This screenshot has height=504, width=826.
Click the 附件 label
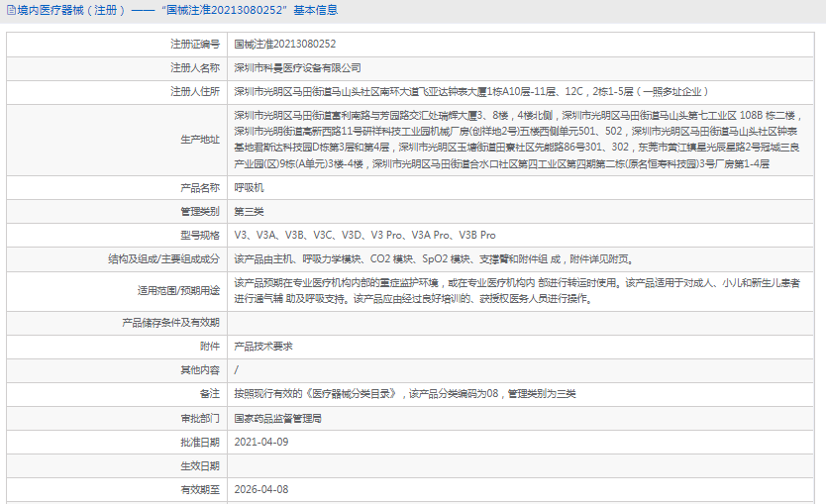pos(210,346)
